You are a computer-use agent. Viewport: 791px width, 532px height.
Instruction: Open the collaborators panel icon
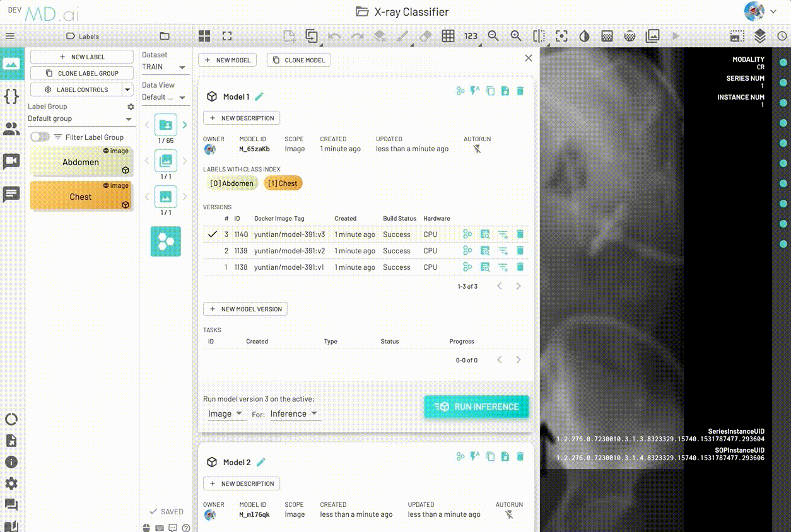11,129
